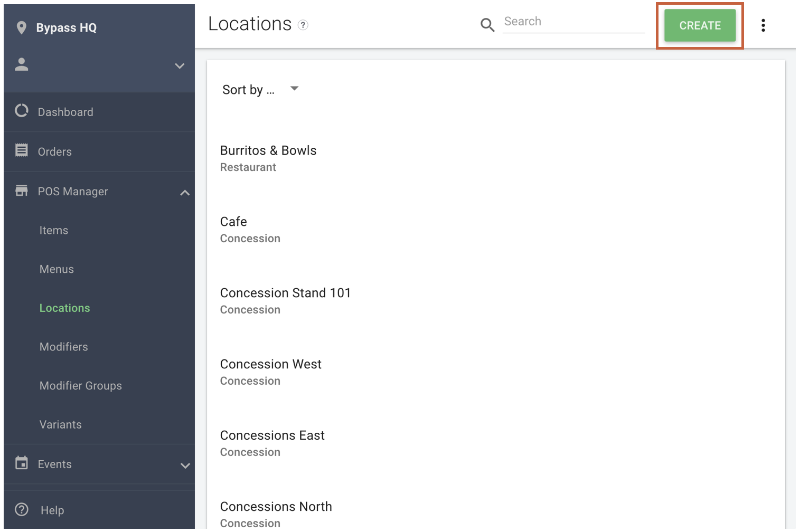Open the Sort by dropdown
The image size is (809, 532).
coord(260,90)
